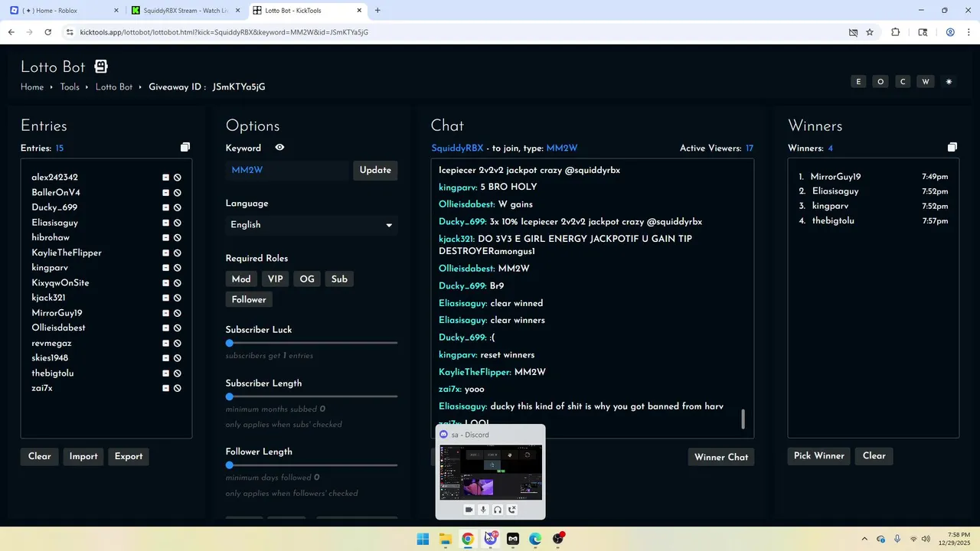Remove thebigtolu using the minus icon
This screenshot has width=980, height=551.
[x=165, y=373]
